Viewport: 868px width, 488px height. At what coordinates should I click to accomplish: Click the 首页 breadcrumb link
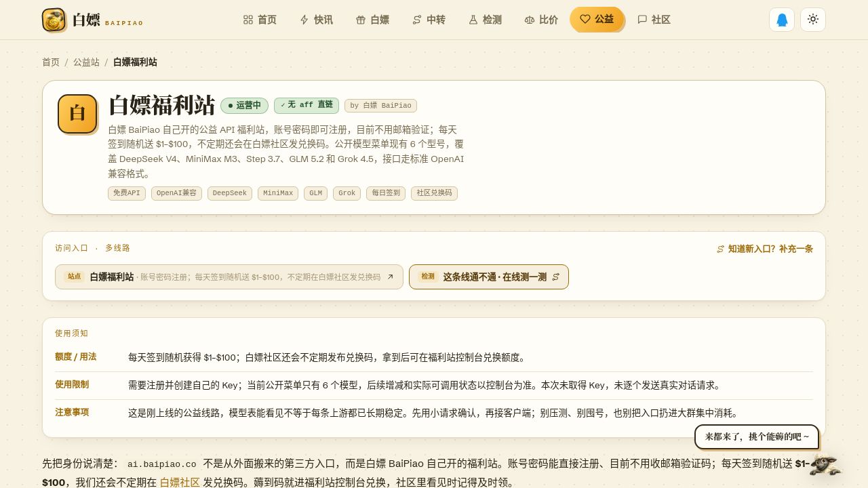pos(51,62)
